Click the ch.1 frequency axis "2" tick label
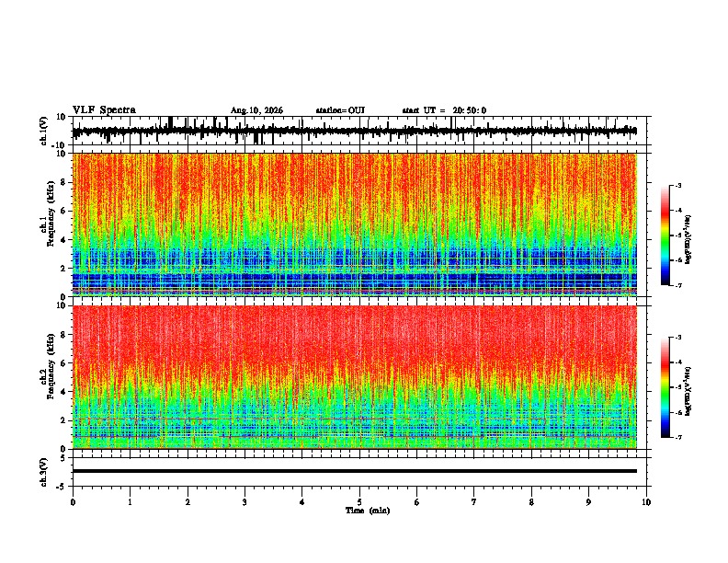The width and height of the screenshot is (728, 563). [x=63, y=269]
